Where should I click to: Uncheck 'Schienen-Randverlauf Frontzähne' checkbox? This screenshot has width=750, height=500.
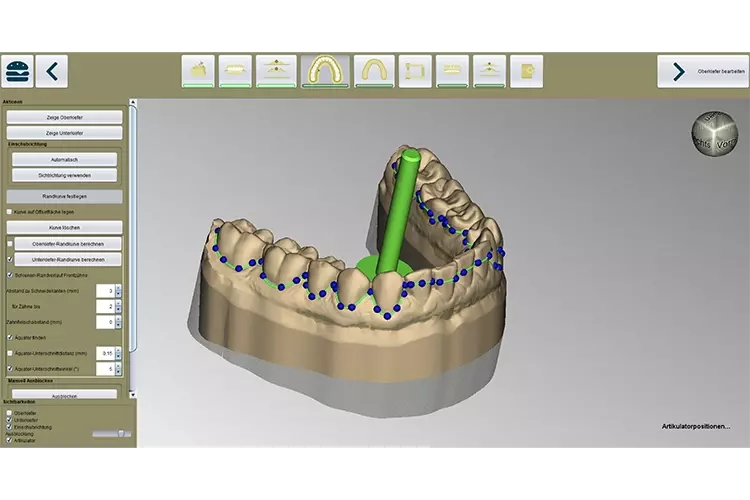[9, 274]
